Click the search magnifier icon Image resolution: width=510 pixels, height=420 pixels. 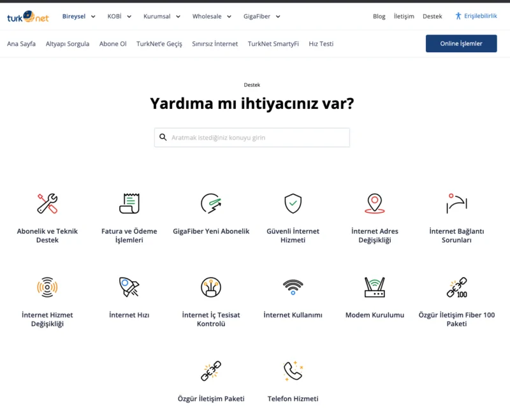(163, 137)
